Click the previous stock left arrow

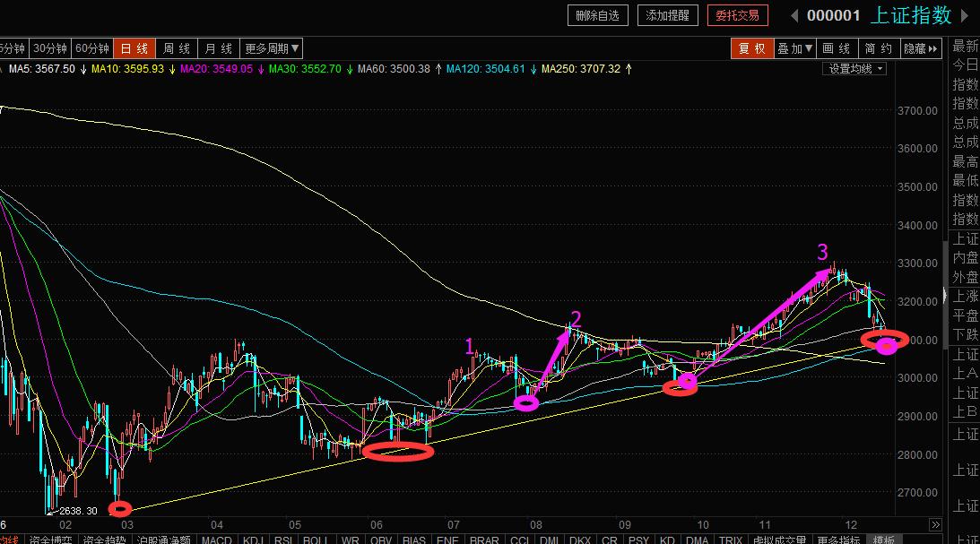[x=794, y=15]
